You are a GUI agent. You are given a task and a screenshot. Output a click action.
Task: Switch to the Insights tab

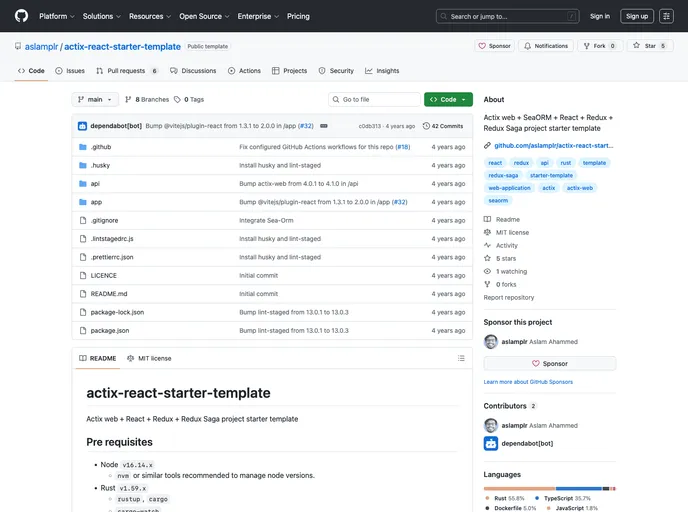tap(382, 71)
